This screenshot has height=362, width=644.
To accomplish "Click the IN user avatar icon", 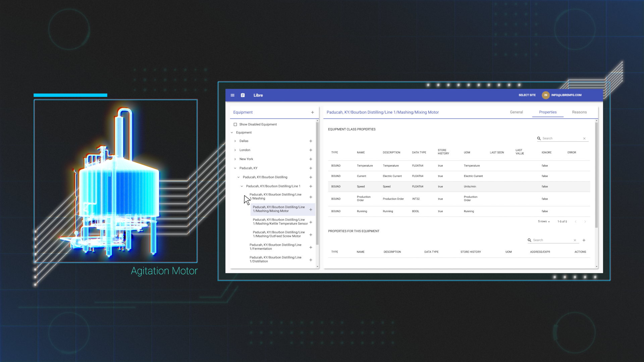I will pyautogui.click(x=545, y=95).
